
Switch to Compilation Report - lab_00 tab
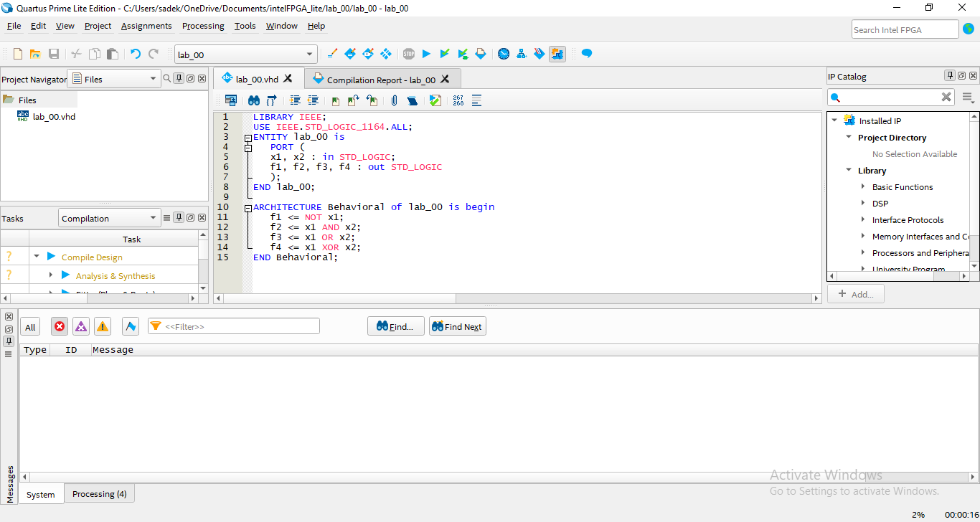tap(380, 80)
